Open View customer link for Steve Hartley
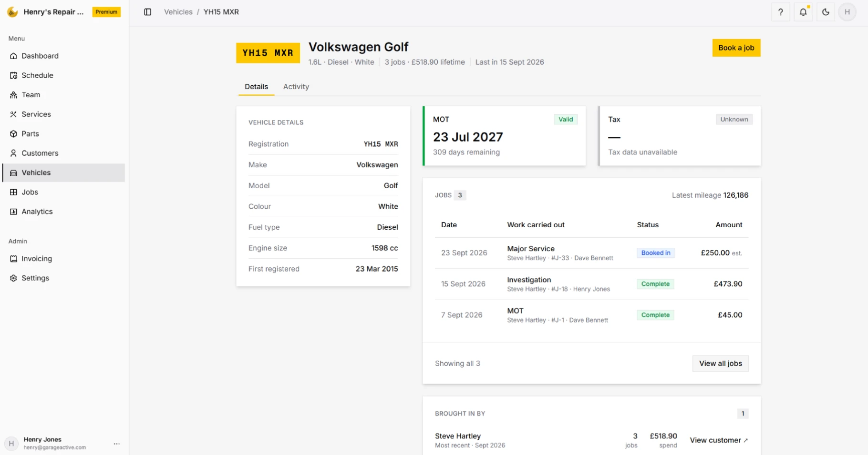This screenshot has width=868, height=455. click(719, 440)
